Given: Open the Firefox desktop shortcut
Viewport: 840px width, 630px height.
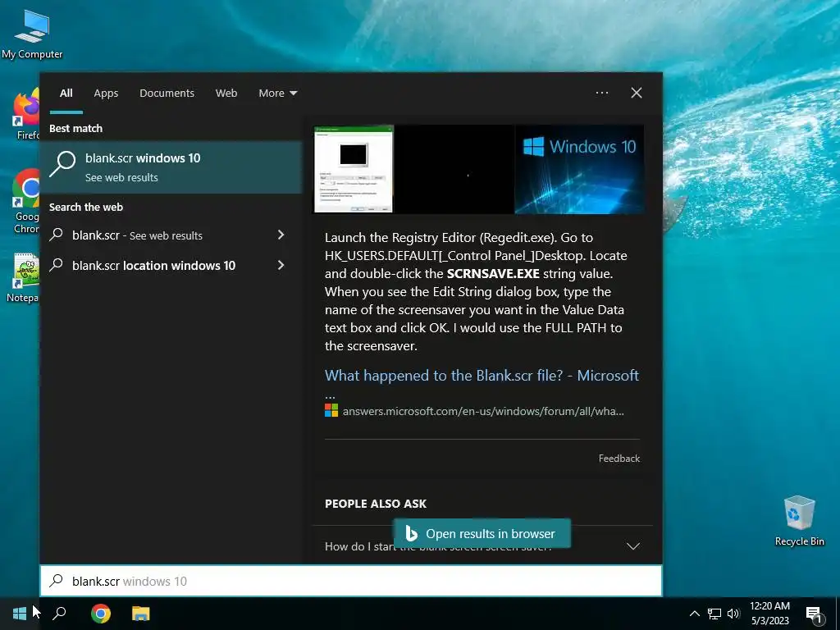Looking at the screenshot, I should tap(27, 114).
